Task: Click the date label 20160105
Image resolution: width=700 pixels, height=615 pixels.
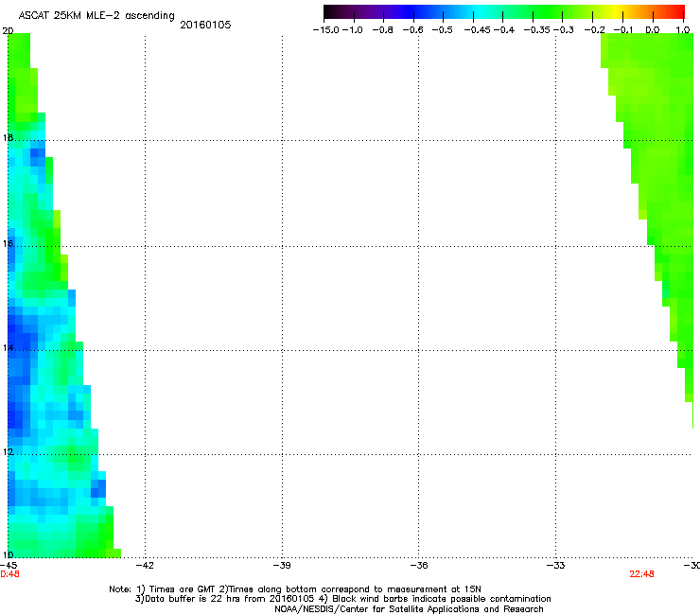Action: (x=205, y=25)
